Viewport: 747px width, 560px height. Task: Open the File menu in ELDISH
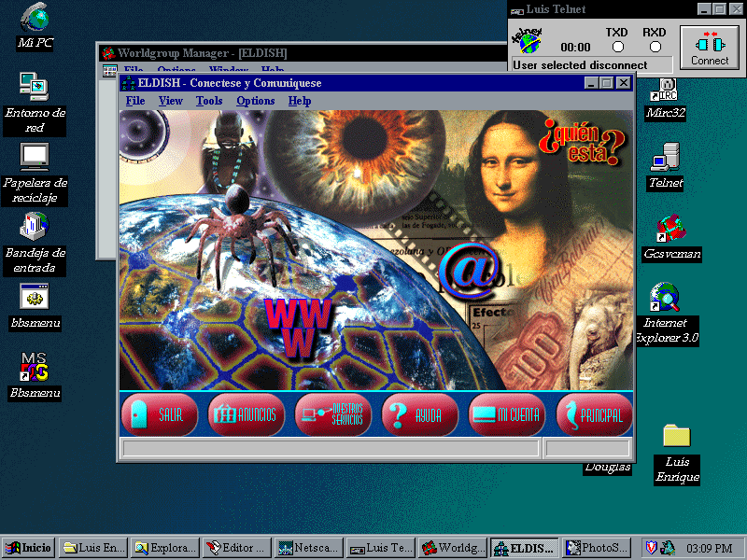[x=135, y=101]
